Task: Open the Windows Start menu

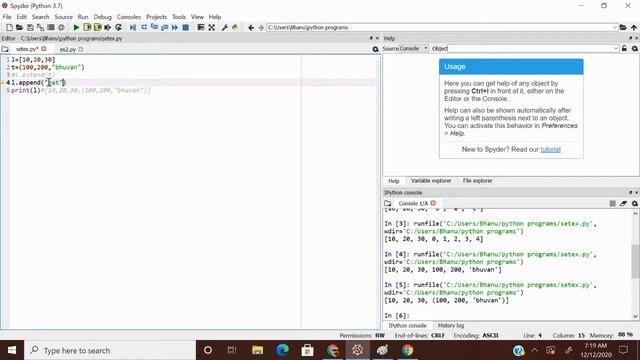Action: [x=12, y=350]
